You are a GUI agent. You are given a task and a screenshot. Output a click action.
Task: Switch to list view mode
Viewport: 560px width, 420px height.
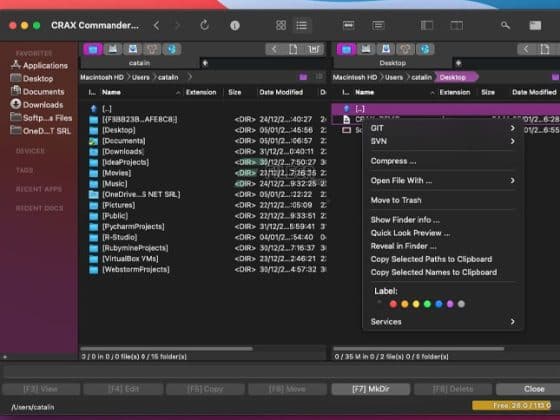(301, 25)
